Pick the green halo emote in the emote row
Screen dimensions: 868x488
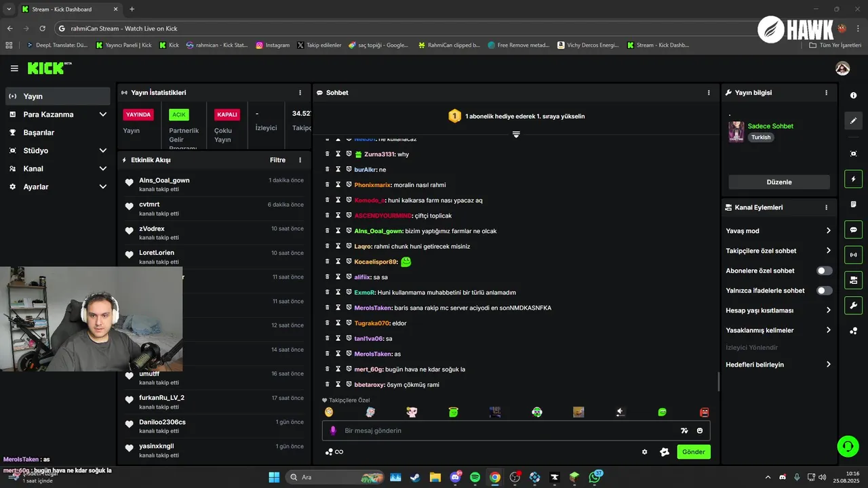454,412
